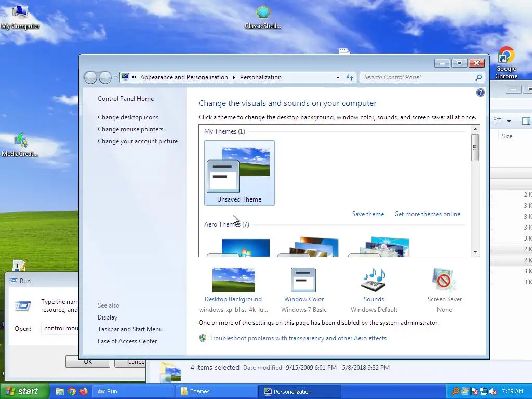This screenshot has width=532, height=399.
Task: Open Change your account picture
Action: (137, 141)
